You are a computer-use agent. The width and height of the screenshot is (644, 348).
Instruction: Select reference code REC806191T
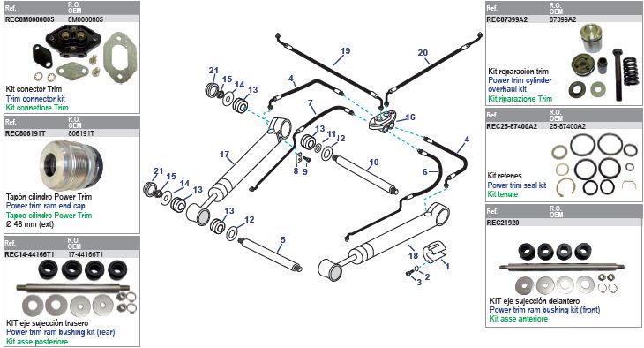(x=25, y=133)
